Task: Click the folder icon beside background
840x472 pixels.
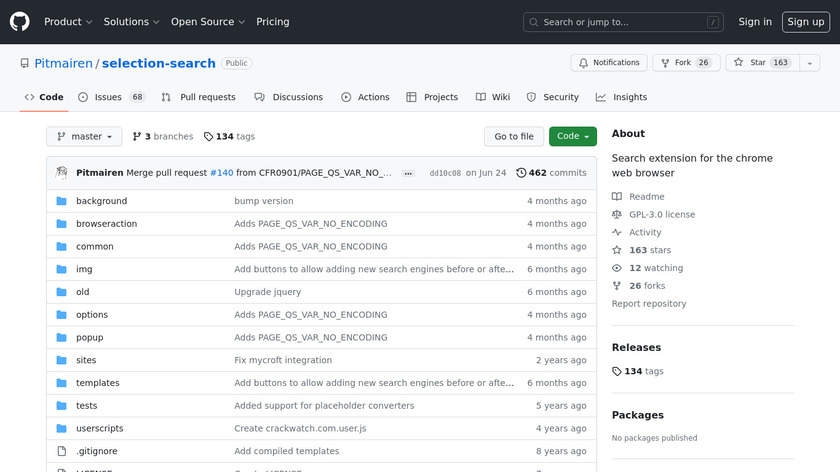Action: click(x=62, y=201)
